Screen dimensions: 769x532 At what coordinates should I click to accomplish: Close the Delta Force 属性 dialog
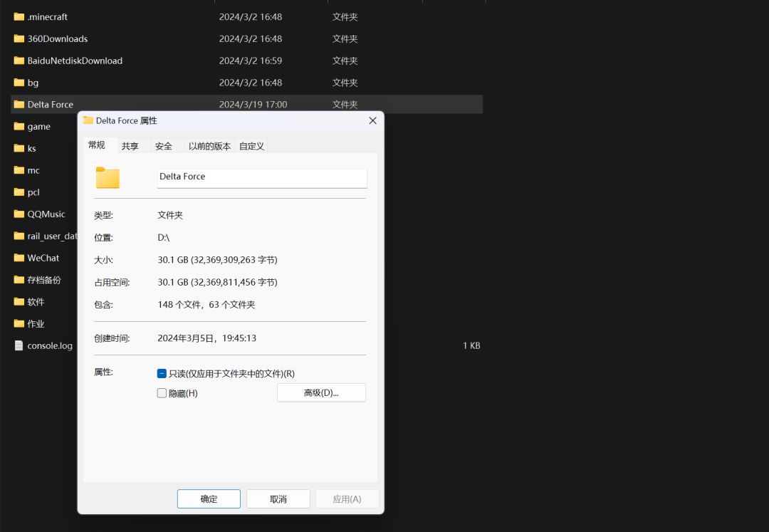[x=372, y=120]
